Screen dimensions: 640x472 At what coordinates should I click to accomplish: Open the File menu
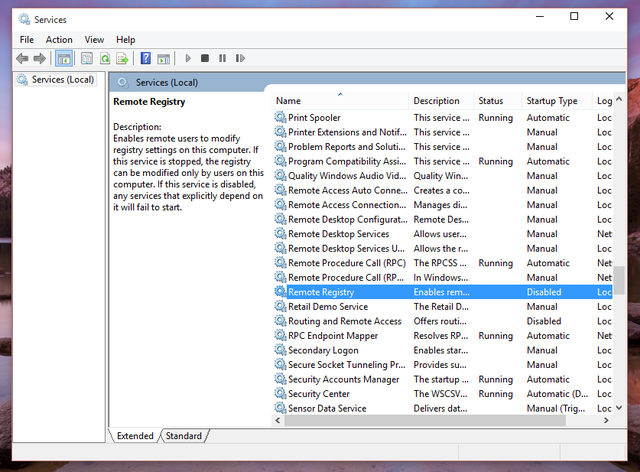pyautogui.click(x=27, y=40)
